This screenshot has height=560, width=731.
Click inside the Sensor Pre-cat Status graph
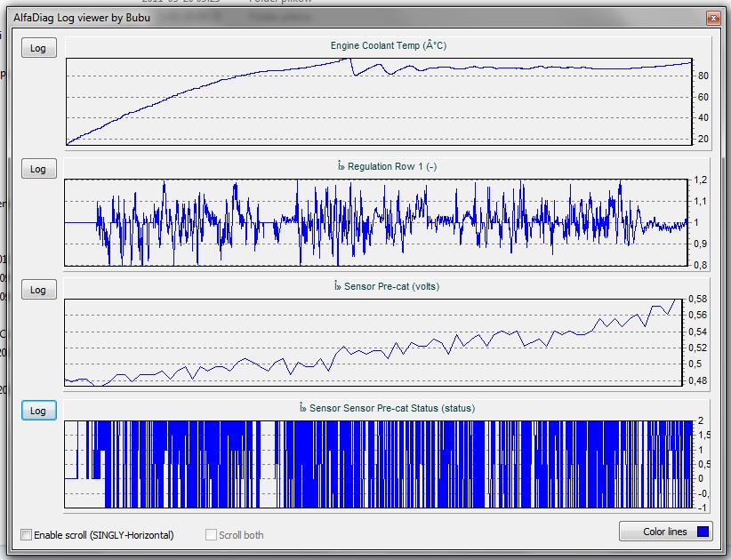pyautogui.click(x=378, y=464)
